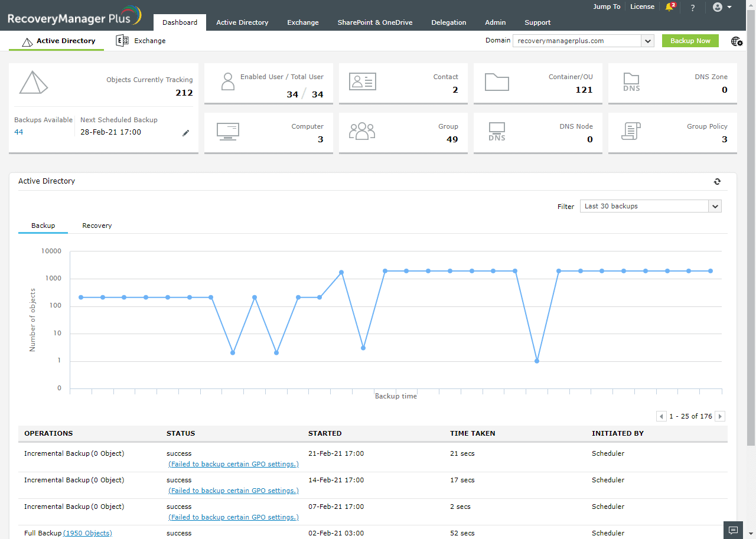Open the Delegation tab
The height and width of the screenshot is (539, 756).
pyautogui.click(x=449, y=22)
